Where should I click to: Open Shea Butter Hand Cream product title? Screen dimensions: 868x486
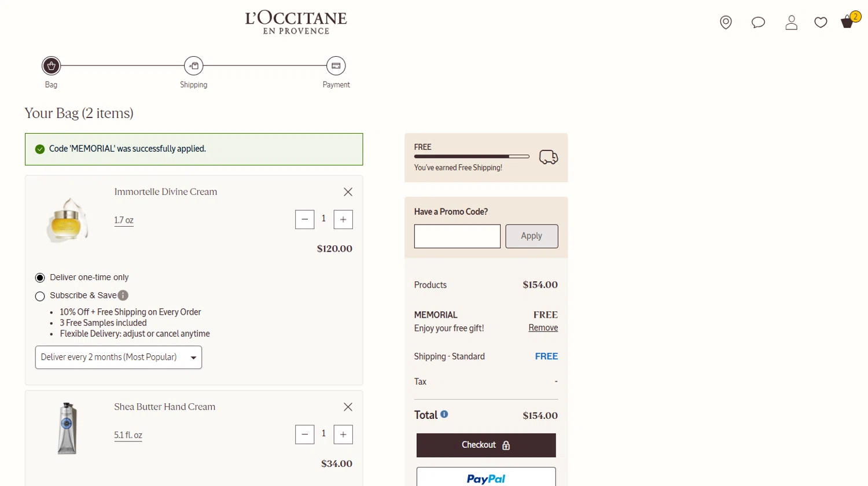click(x=165, y=407)
